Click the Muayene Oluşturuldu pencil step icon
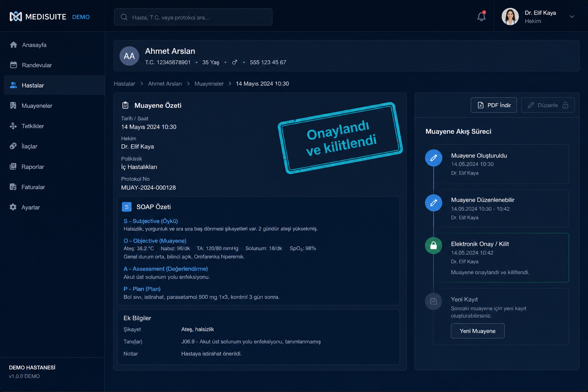Screen dimensions: 588x392 click(434, 158)
